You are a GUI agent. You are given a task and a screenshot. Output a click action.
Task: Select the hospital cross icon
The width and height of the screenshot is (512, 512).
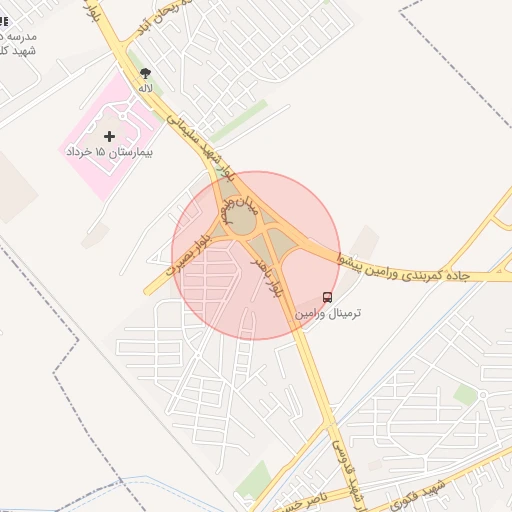(109, 136)
